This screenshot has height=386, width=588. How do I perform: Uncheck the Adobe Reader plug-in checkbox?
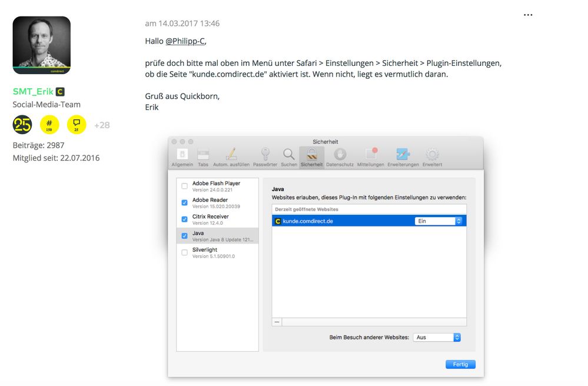coord(184,202)
